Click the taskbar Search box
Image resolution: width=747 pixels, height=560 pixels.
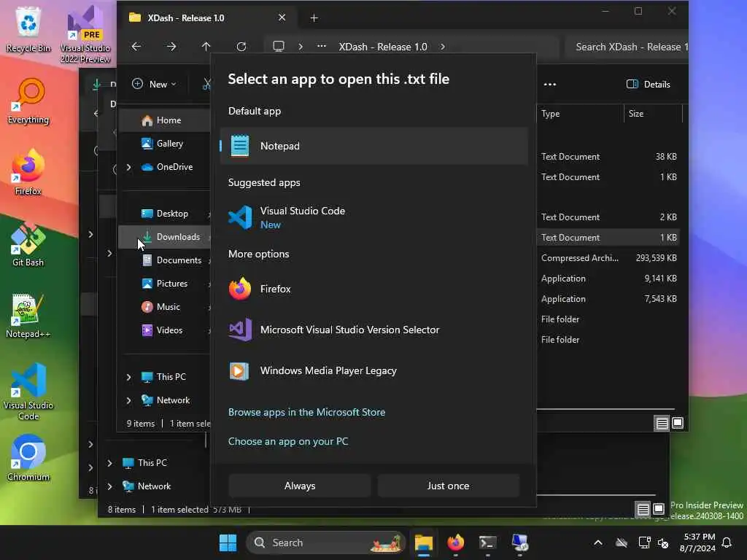tap(326, 542)
